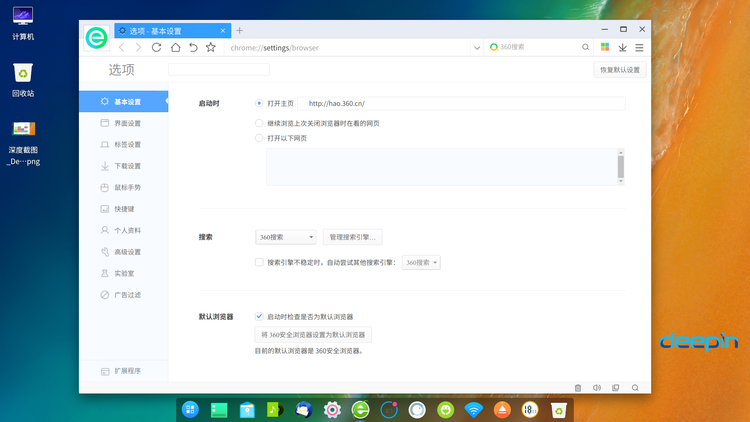The height and width of the screenshot is (422, 750).
Task: Click the startup pages list scrollbar
Action: 620,167
